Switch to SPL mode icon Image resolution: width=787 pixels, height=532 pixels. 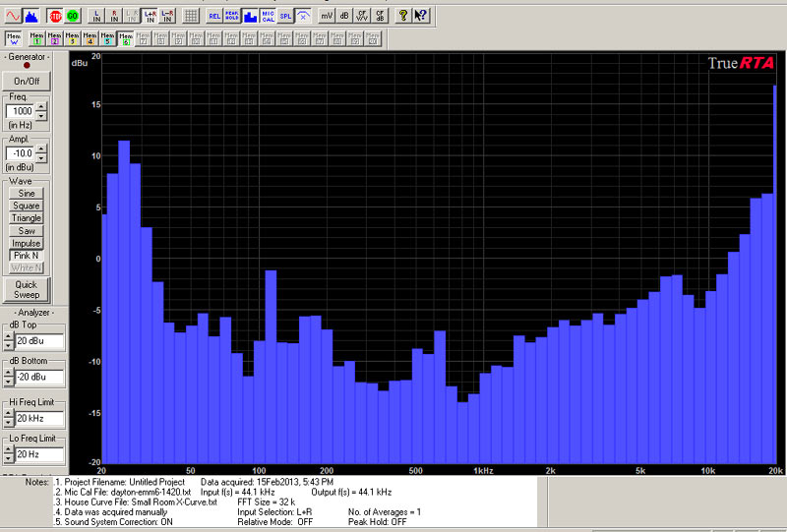284,16
